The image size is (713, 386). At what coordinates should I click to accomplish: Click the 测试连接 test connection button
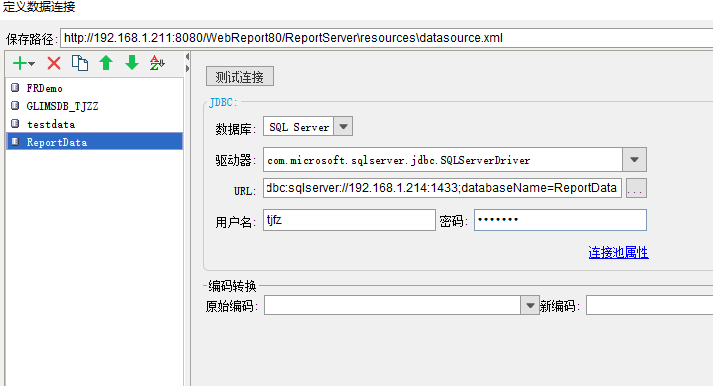(x=240, y=76)
